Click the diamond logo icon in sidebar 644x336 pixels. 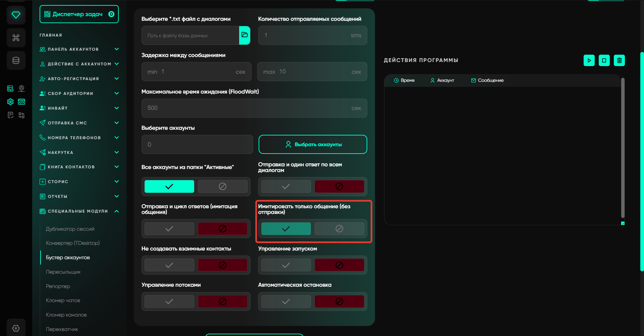[16, 15]
